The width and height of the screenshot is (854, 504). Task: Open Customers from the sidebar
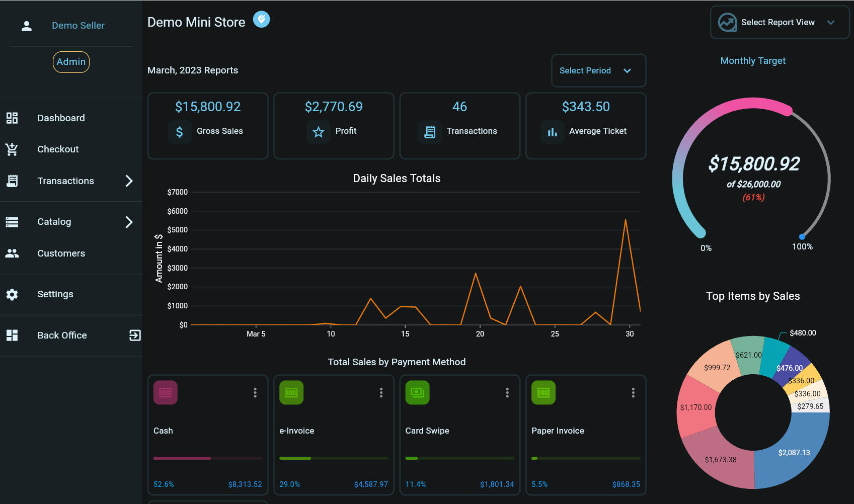coord(61,254)
